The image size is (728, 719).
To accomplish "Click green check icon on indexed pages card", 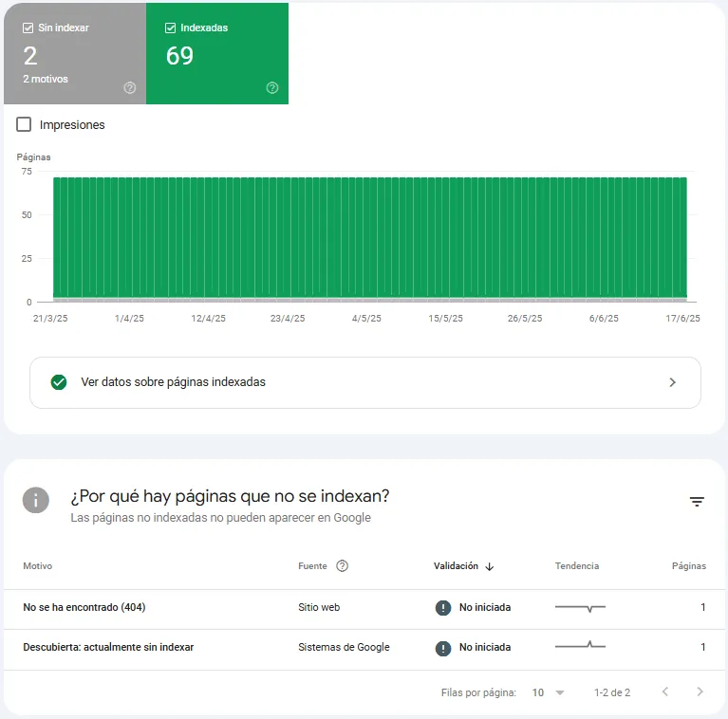I will (x=59, y=382).
